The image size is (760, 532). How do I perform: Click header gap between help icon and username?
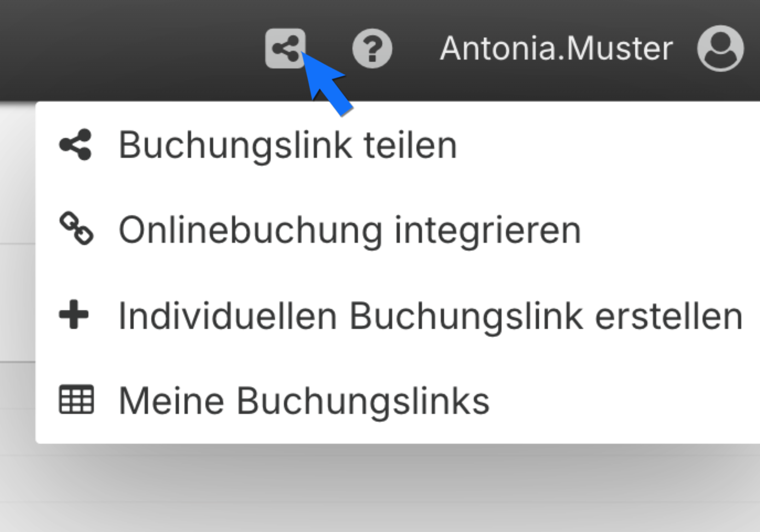tap(415, 48)
